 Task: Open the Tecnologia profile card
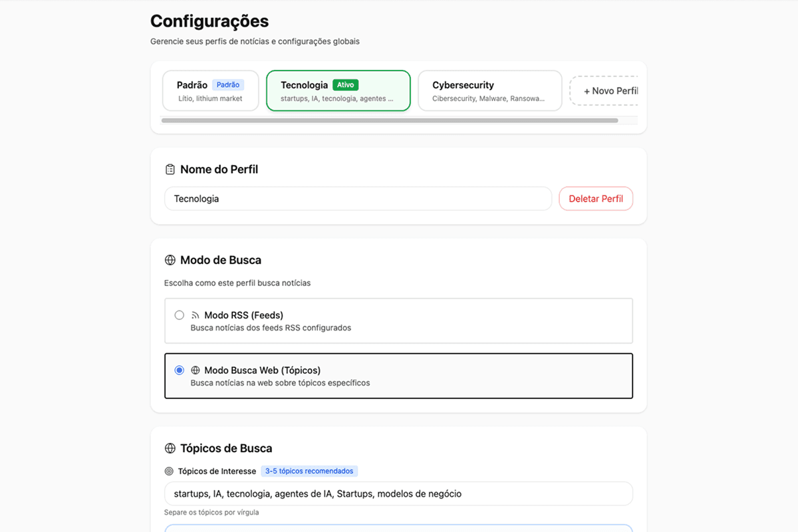pyautogui.click(x=338, y=90)
